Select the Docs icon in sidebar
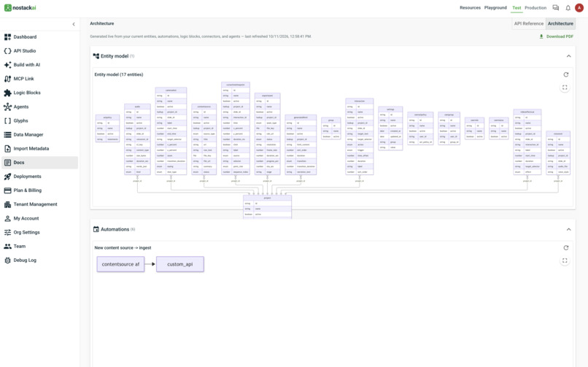The height and width of the screenshot is (367, 588). click(x=7, y=162)
